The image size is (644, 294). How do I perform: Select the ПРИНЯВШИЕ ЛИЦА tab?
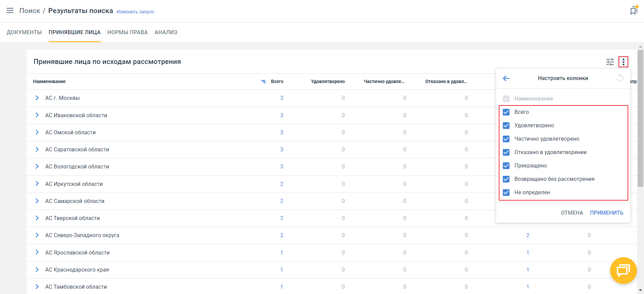(74, 32)
